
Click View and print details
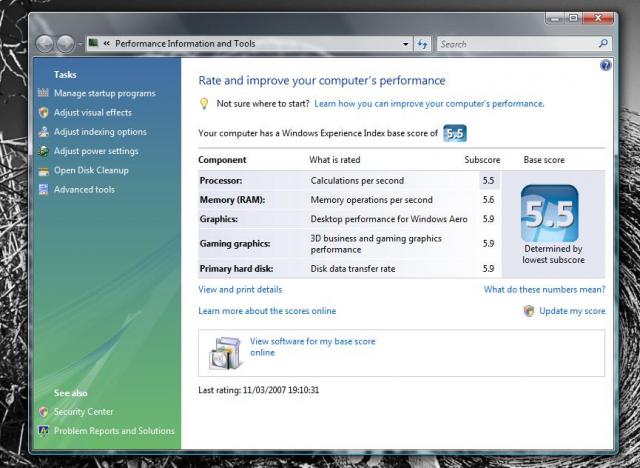(240, 289)
